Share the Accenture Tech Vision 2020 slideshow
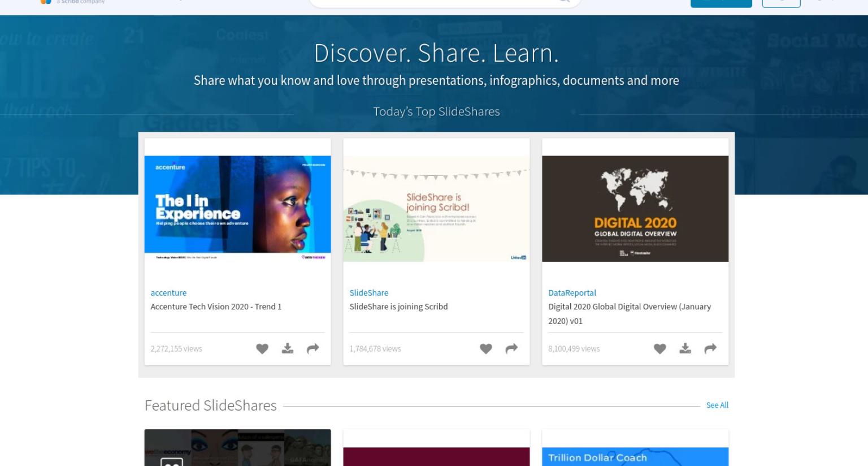Viewport: 868px width, 466px height. 313,349
